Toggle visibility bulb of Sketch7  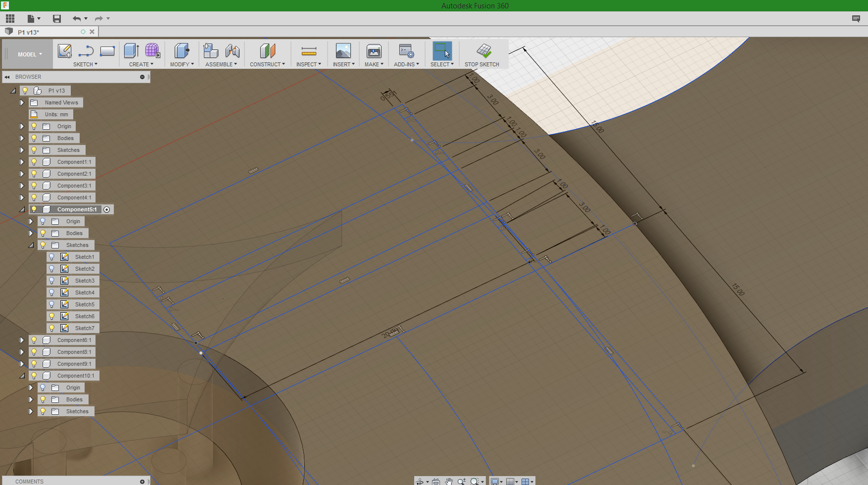[x=51, y=328]
